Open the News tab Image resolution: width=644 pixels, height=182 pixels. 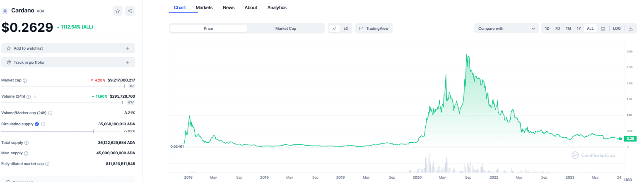pos(229,7)
